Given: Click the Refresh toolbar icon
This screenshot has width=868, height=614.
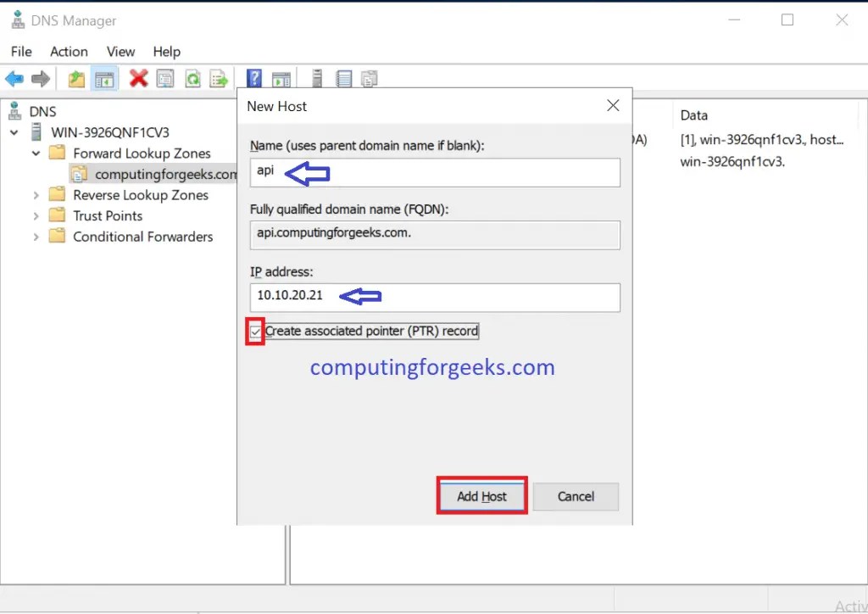Looking at the screenshot, I should pos(192,78).
